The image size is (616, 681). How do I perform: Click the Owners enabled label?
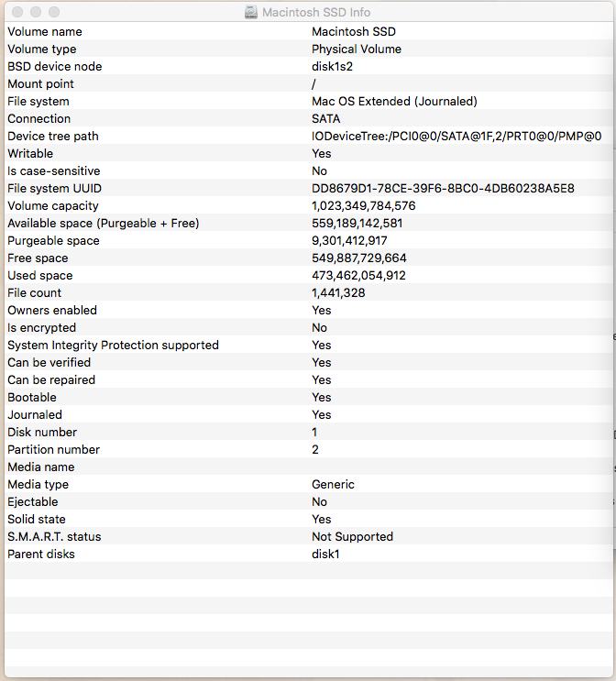point(52,310)
